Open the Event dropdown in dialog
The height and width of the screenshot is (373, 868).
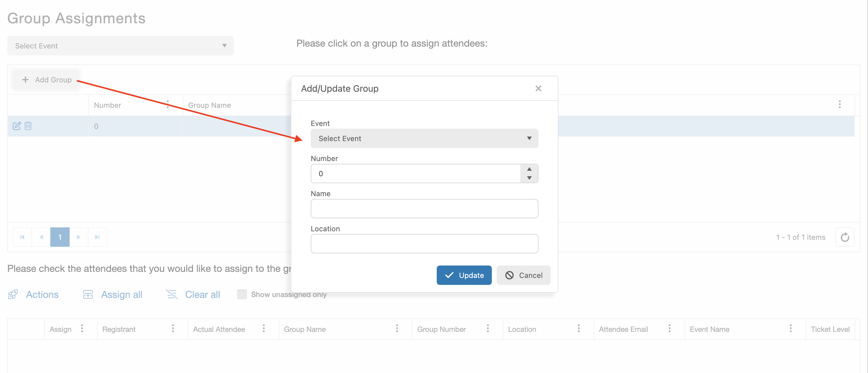tap(424, 138)
